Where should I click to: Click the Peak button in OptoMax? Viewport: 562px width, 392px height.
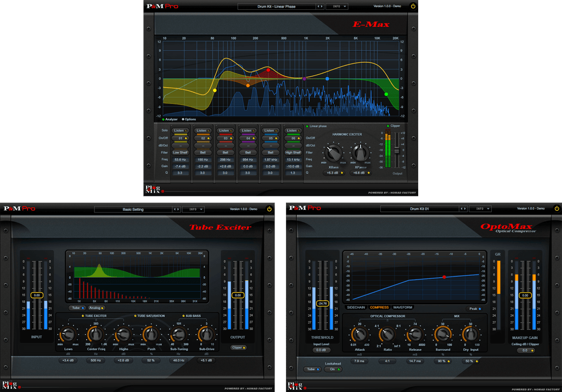click(475, 309)
